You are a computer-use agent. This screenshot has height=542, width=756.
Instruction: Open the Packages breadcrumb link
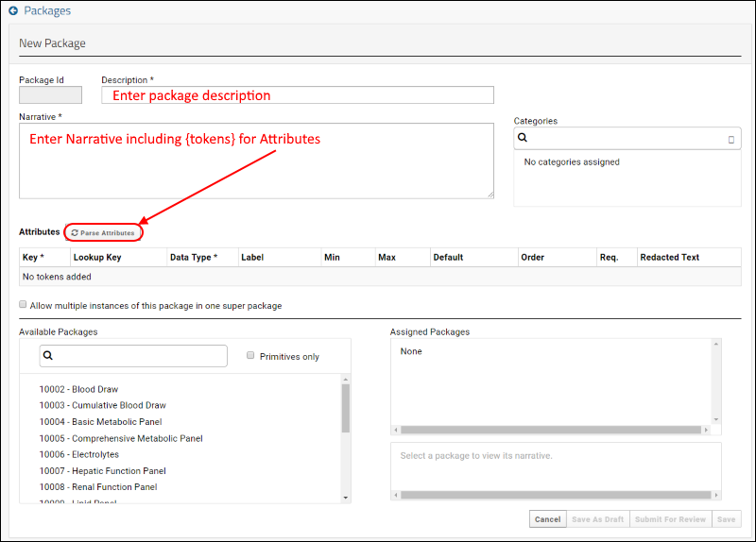46,11
